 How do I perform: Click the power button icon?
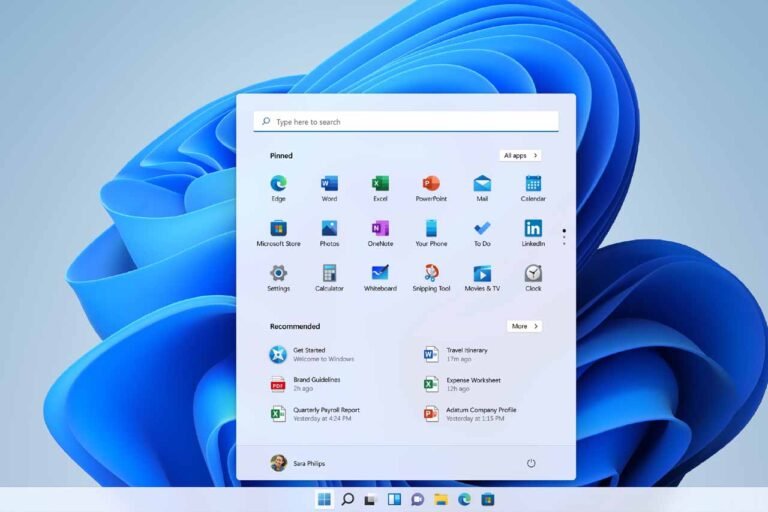tap(531, 463)
